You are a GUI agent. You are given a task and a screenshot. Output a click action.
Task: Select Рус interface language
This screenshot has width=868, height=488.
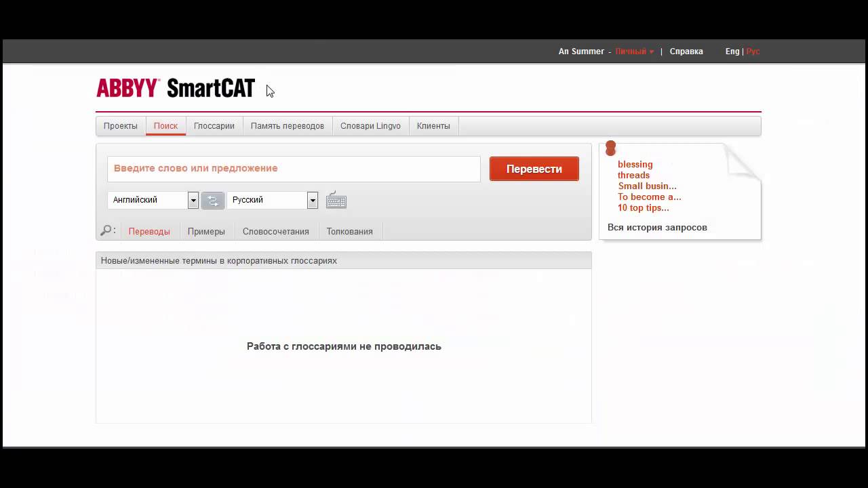pos(753,52)
